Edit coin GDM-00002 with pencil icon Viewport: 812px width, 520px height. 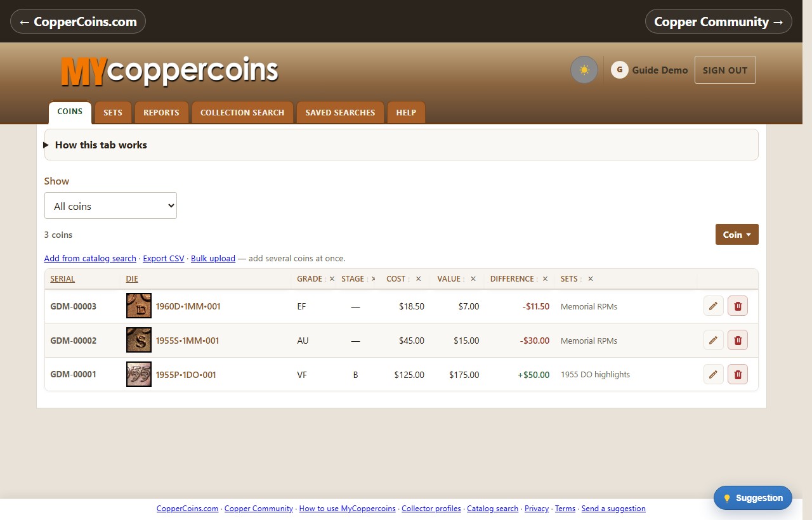click(x=714, y=341)
